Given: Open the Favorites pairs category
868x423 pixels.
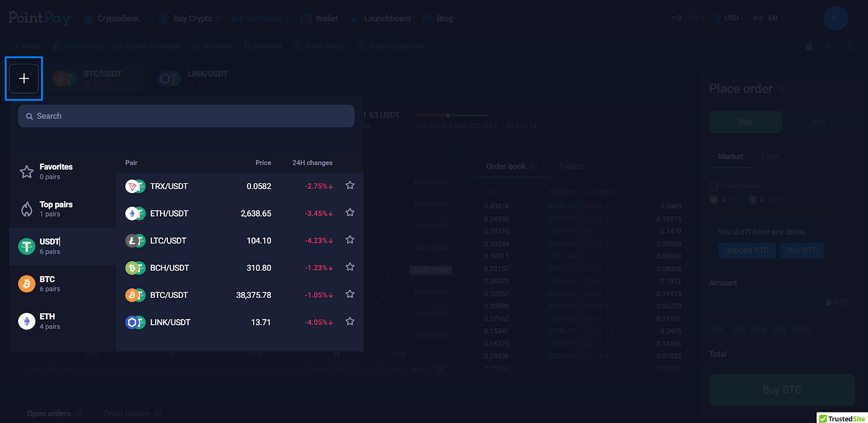Looking at the screenshot, I should (x=63, y=172).
